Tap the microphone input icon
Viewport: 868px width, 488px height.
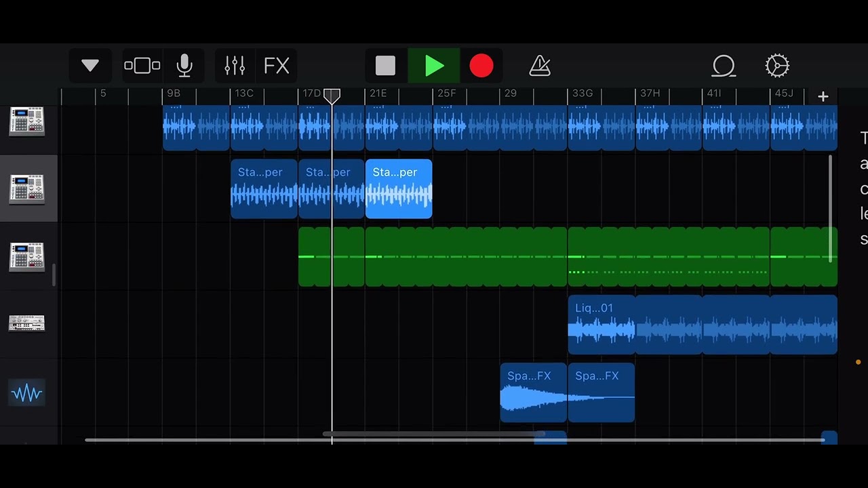(184, 66)
